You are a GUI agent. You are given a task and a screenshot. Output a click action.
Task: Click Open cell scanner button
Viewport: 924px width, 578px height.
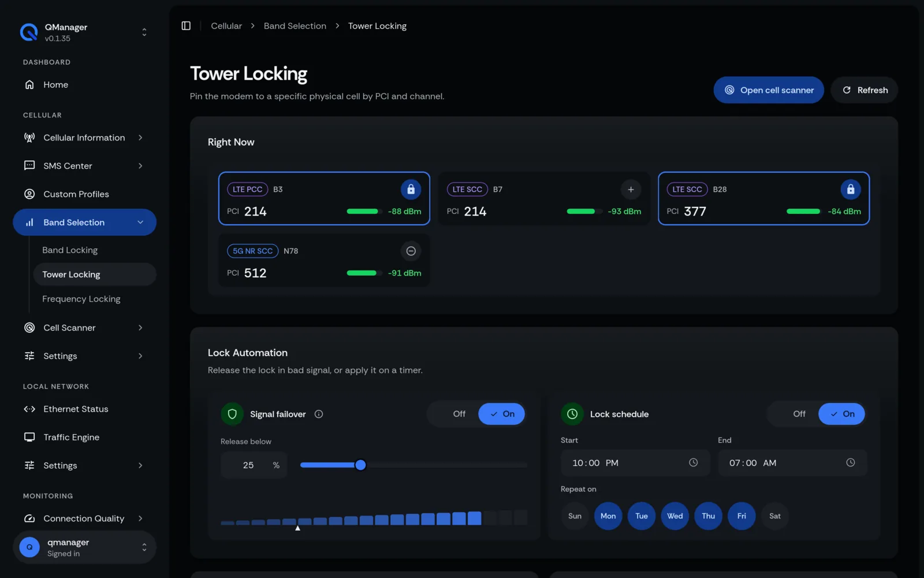(x=769, y=90)
